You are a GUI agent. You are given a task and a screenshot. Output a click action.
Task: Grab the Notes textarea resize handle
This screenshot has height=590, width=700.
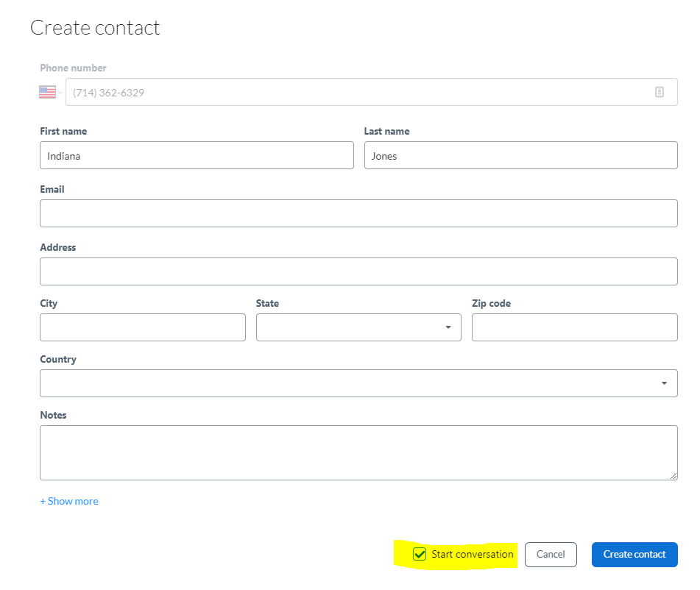[x=674, y=476]
